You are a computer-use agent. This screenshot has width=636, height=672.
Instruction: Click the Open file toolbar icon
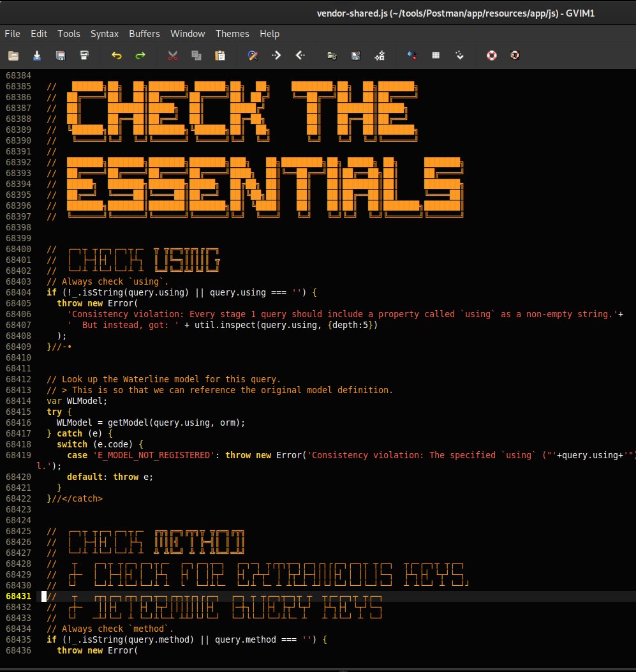[x=13, y=56]
